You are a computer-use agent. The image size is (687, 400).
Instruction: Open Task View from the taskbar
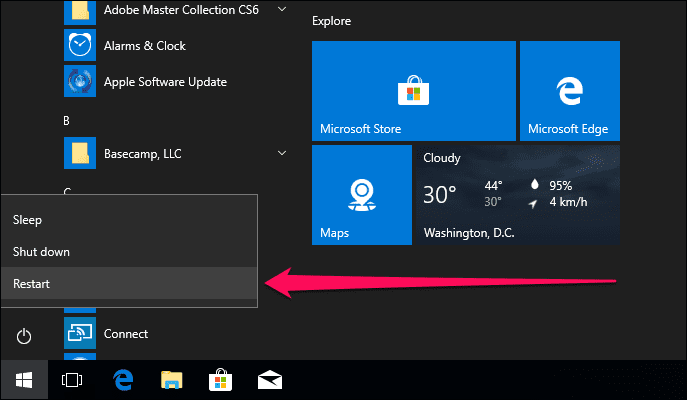click(72, 380)
